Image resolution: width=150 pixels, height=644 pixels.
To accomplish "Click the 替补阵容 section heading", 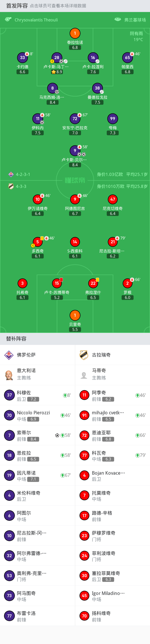I will pos(16,339).
